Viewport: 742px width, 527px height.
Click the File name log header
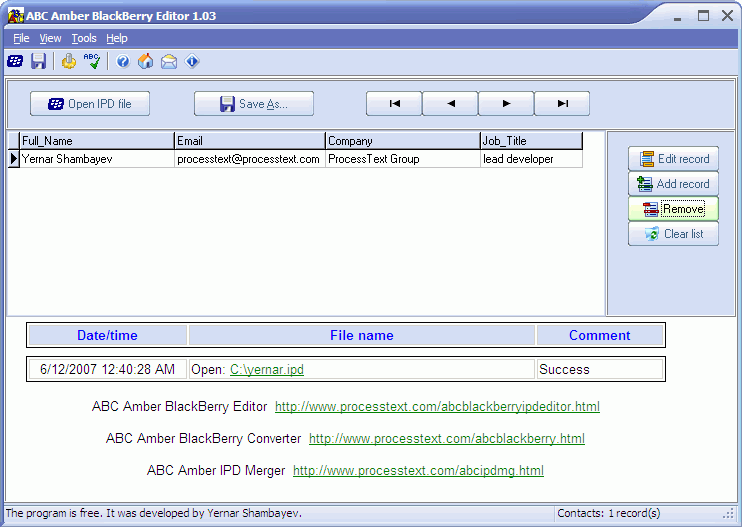(x=362, y=335)
